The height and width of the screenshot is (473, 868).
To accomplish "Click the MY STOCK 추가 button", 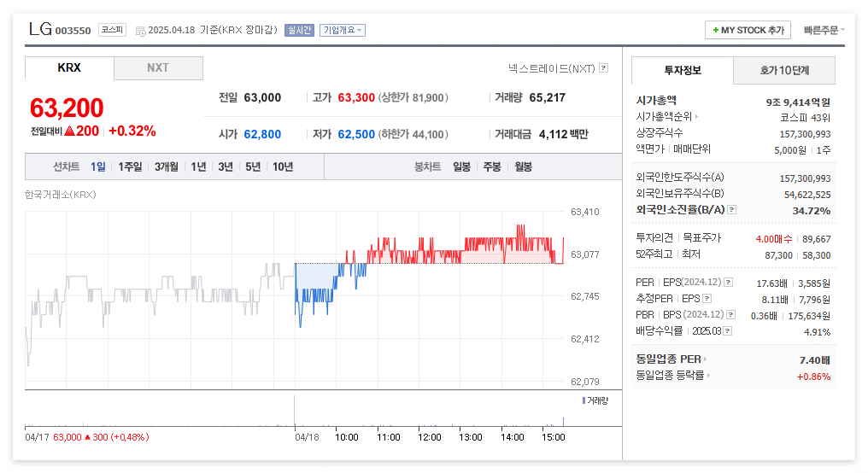I will (x=748, y=30).
